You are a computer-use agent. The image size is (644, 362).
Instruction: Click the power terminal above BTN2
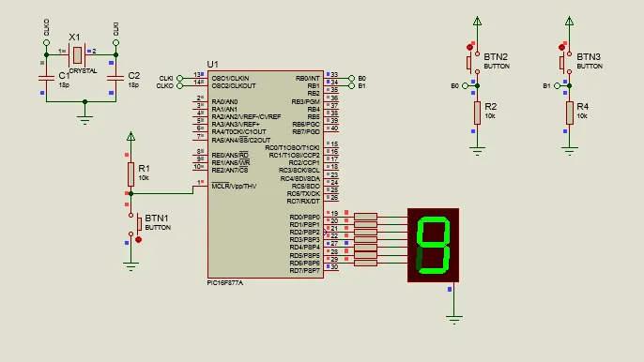(477, 22)
